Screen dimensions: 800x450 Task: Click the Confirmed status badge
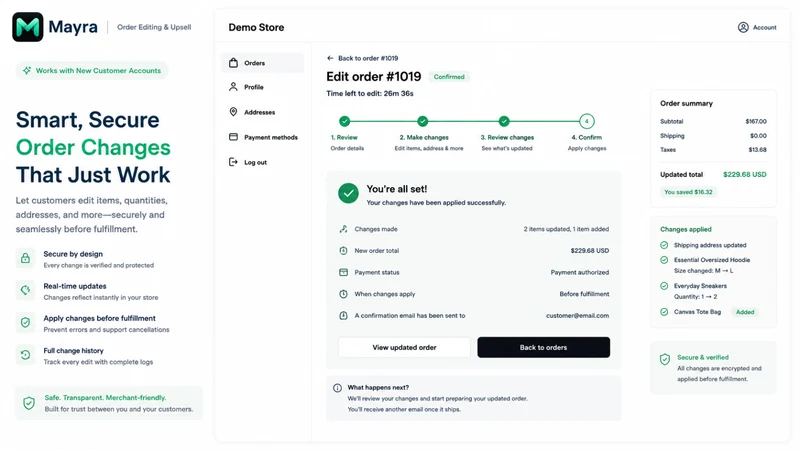tap(449, 77)
